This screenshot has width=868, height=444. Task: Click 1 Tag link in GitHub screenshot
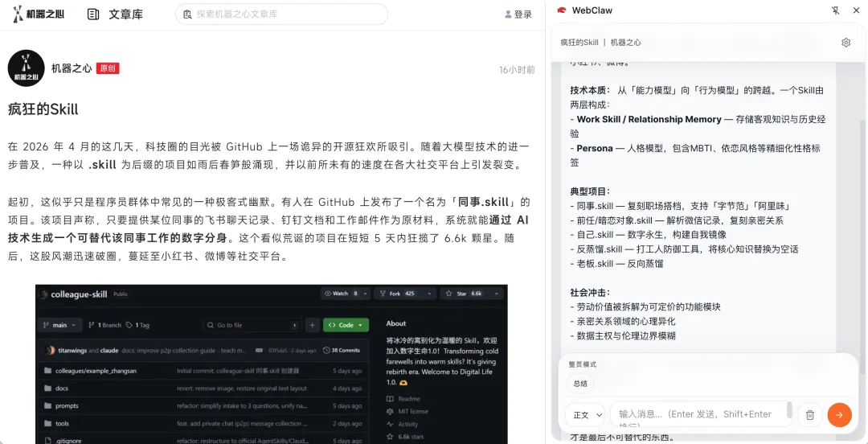click(x=138, y=326)
